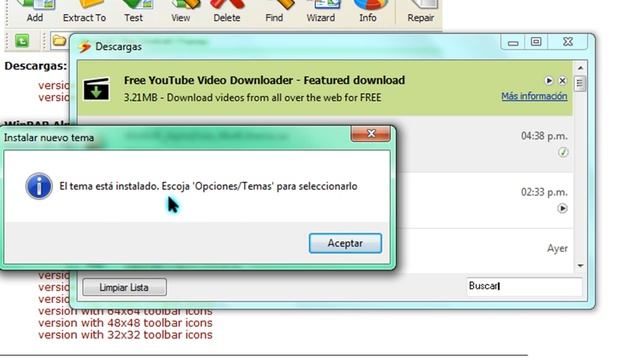Click the Descargas window title icon
Screen dimensions: 640x360
coord(85,47)
